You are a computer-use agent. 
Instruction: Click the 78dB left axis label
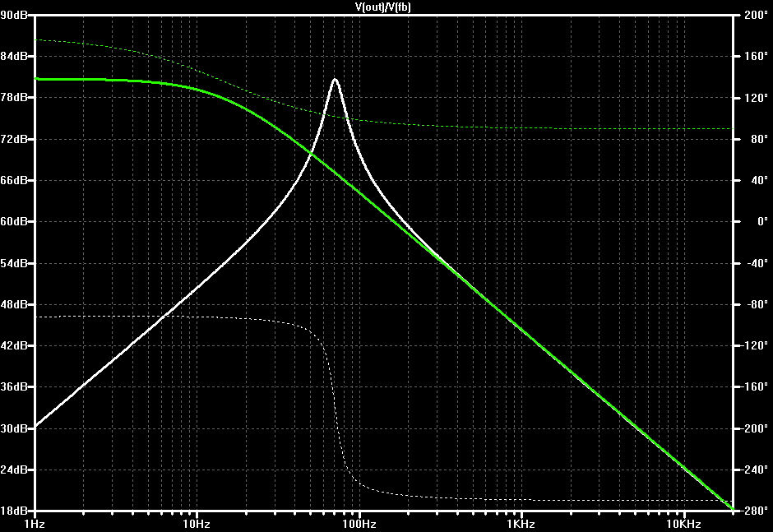(x=14, y=97)
